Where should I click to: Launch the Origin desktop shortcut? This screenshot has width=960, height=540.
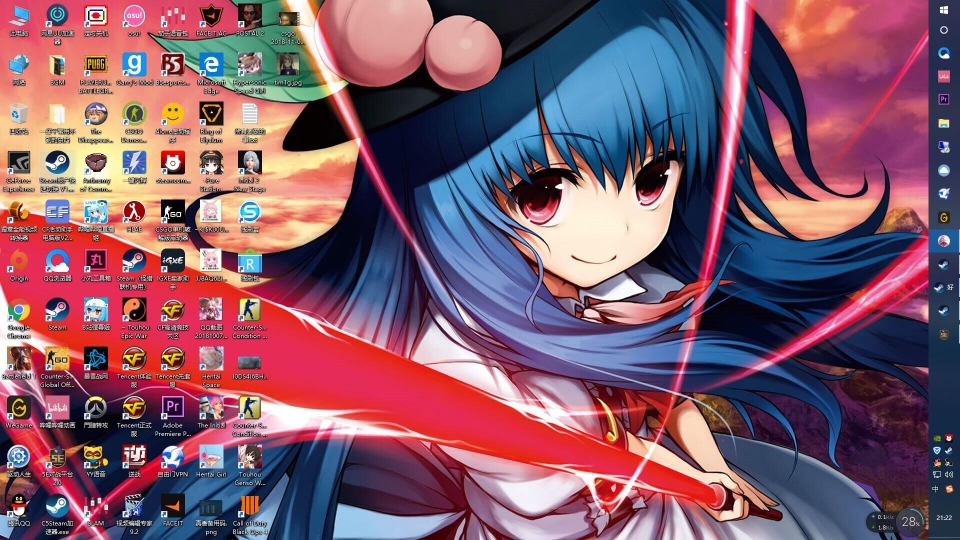(18, 265)
